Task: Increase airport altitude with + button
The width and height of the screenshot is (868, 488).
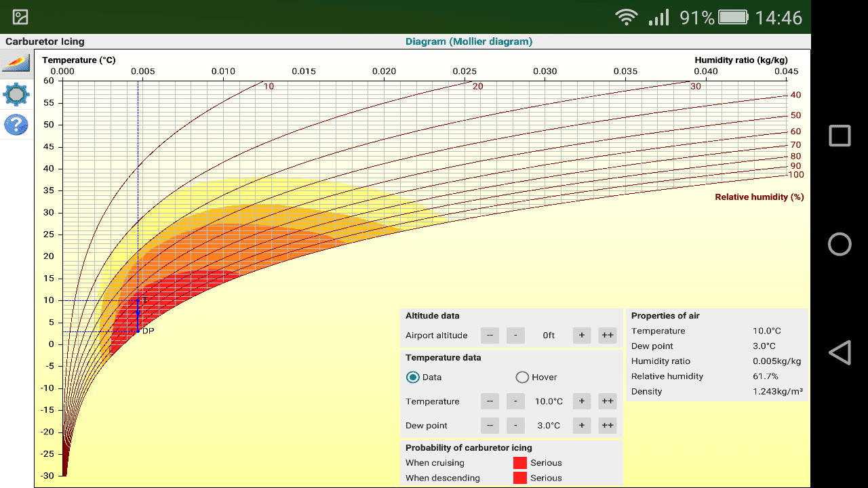Action: click(x=582, y=335)
